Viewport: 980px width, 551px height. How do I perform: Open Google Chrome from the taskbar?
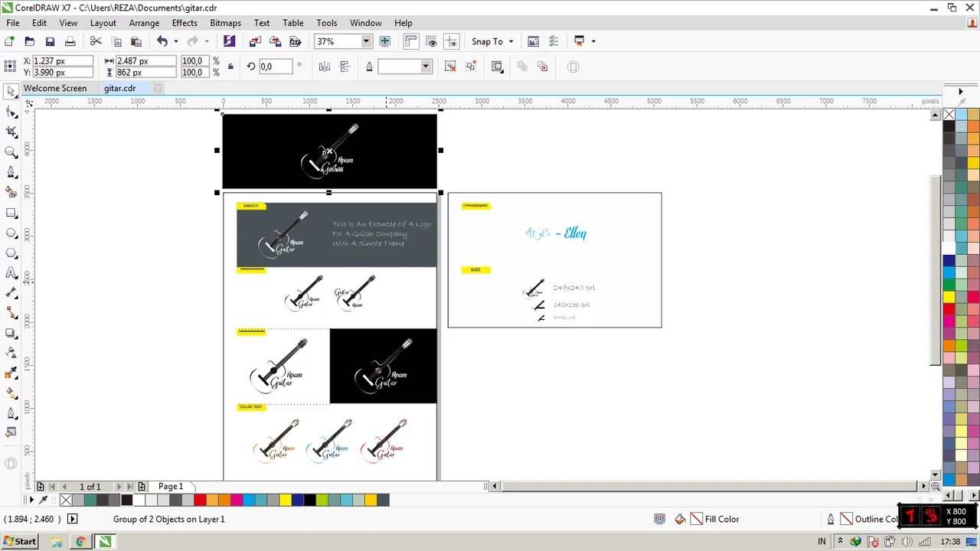[80, 541]
